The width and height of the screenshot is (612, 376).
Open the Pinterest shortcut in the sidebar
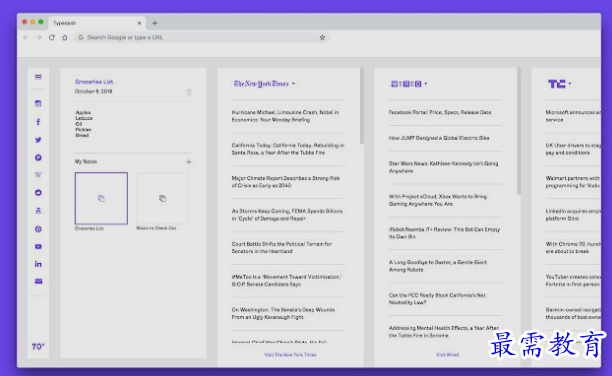[38, 229]
